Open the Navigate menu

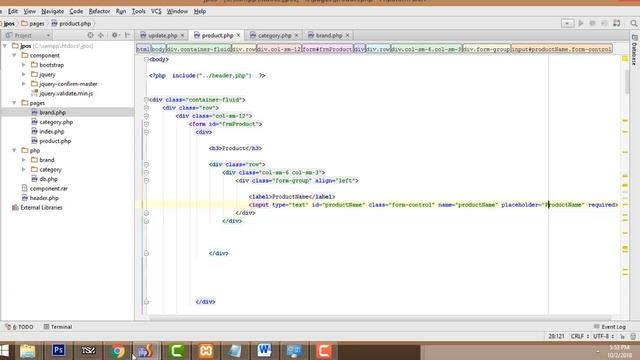pyautogui.click(x=52, y=11)
